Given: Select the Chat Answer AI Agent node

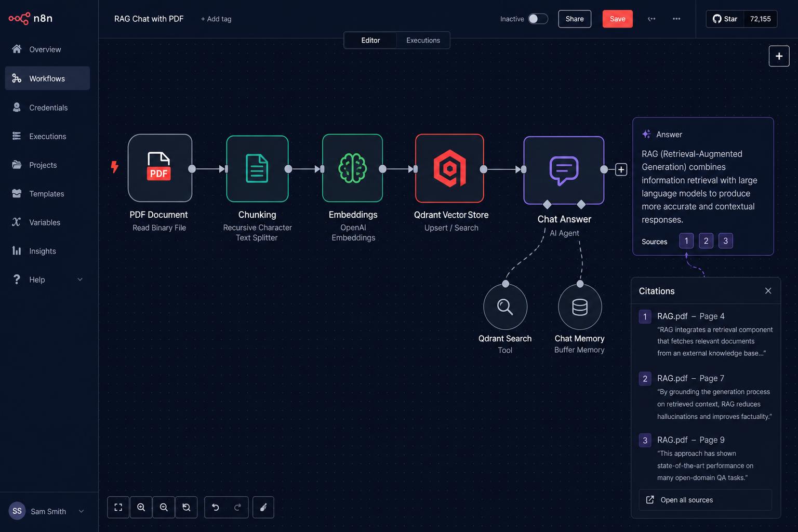Looking at the screenshot, I should pyautogui.click(x=564, y=170).
